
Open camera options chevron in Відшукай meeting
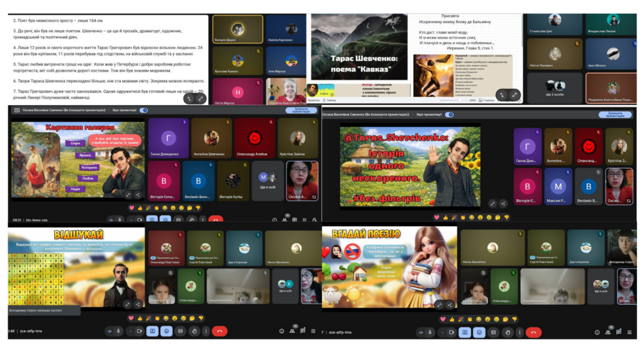[x=131, y=331]
